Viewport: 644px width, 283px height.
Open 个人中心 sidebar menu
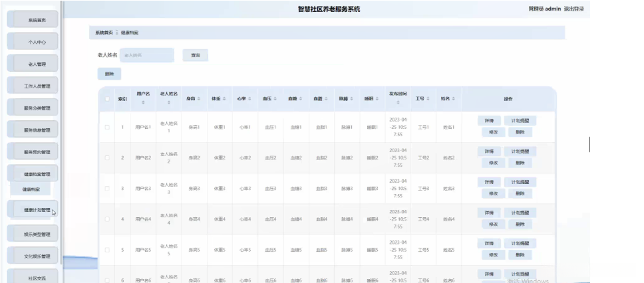coord(33,42)
